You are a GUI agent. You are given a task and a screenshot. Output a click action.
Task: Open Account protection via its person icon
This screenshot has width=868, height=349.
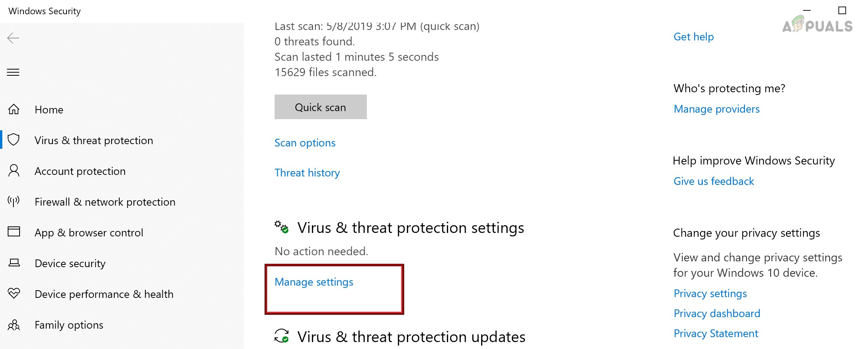tap(14, 171)
